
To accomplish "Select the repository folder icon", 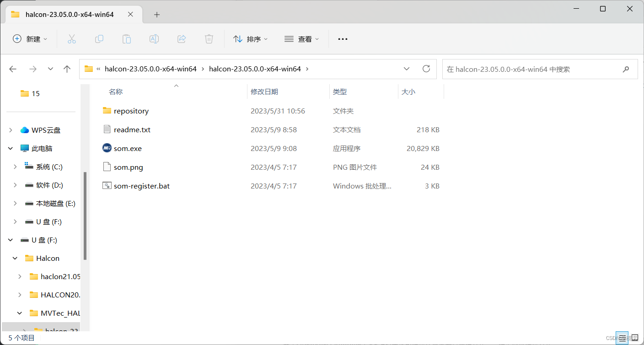I will [107, 111].
